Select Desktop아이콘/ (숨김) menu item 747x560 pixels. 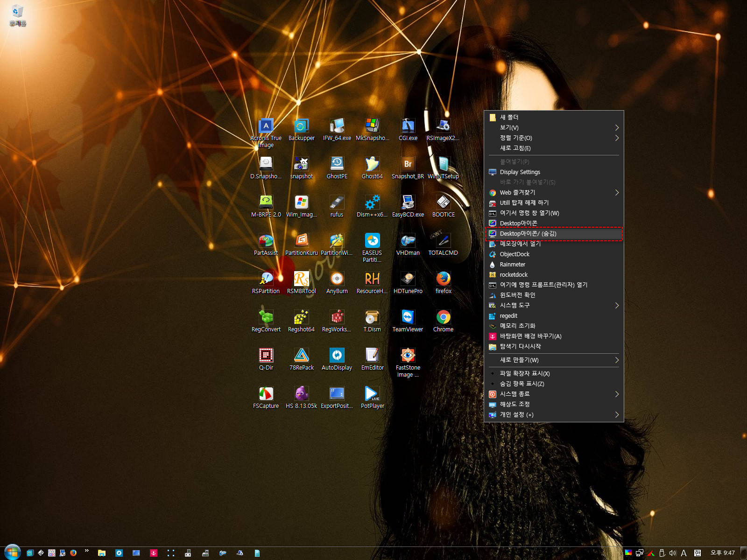tap(554, 233)
